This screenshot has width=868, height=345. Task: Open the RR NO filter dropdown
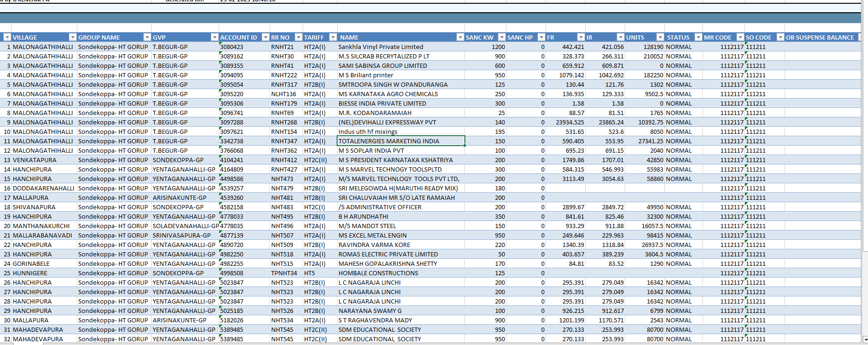click(298, 37)
